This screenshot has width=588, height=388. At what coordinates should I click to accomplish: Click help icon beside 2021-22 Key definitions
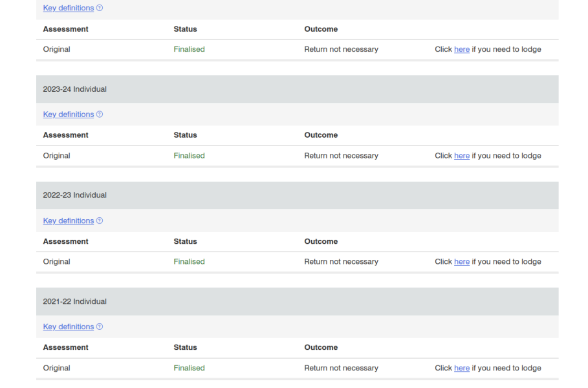[100, 327]
